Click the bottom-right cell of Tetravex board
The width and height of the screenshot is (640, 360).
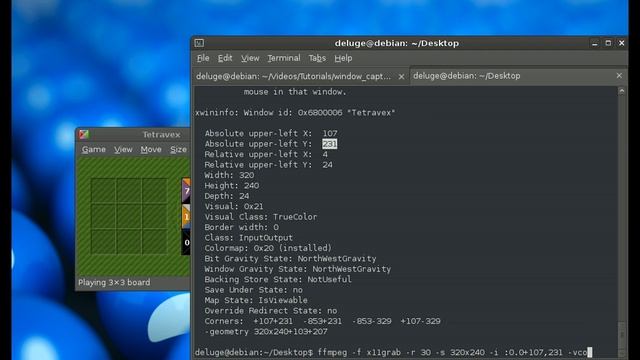tap(154, 242)
